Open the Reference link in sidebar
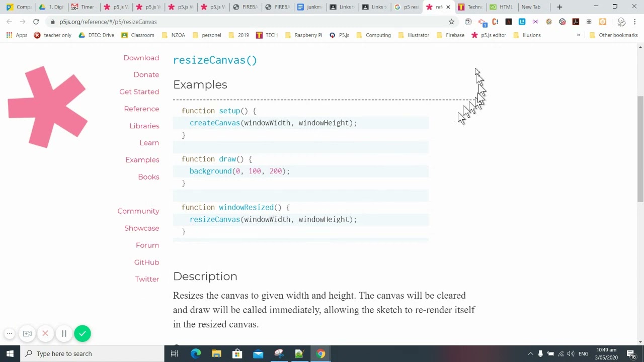Viewport: 644px width, 362px height. (141, 109)
